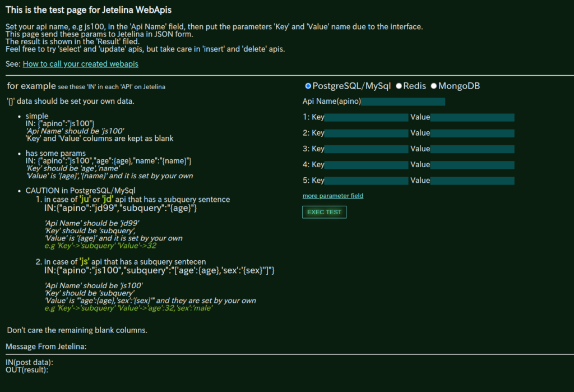The width and height of the screenshot is (574, 392).
Task: Click the Value field in row 4
Action: coord(472,165)
